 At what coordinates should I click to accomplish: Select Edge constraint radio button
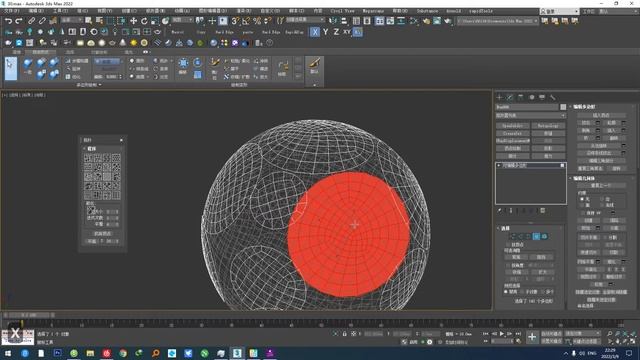click(x=602, y=199)
